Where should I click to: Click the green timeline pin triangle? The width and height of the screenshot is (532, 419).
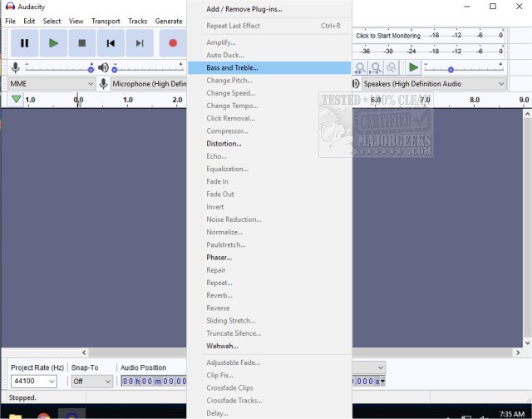tap(16, 100)
